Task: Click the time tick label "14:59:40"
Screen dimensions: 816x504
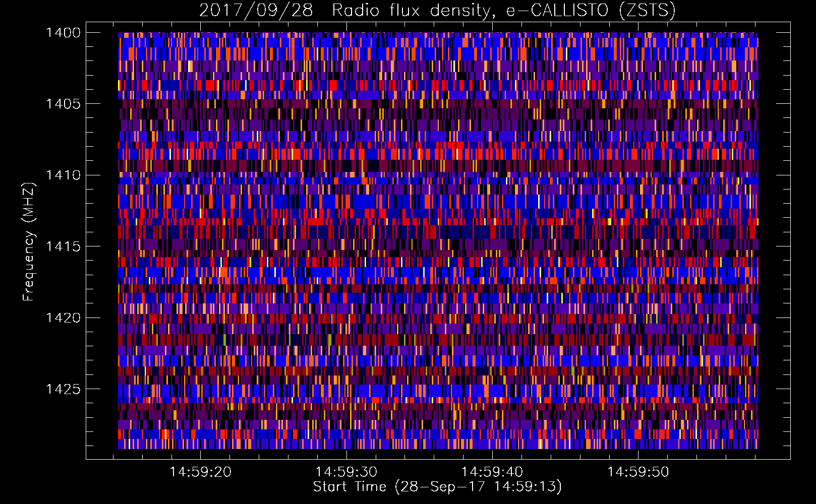Action: [x=492, y=472]
